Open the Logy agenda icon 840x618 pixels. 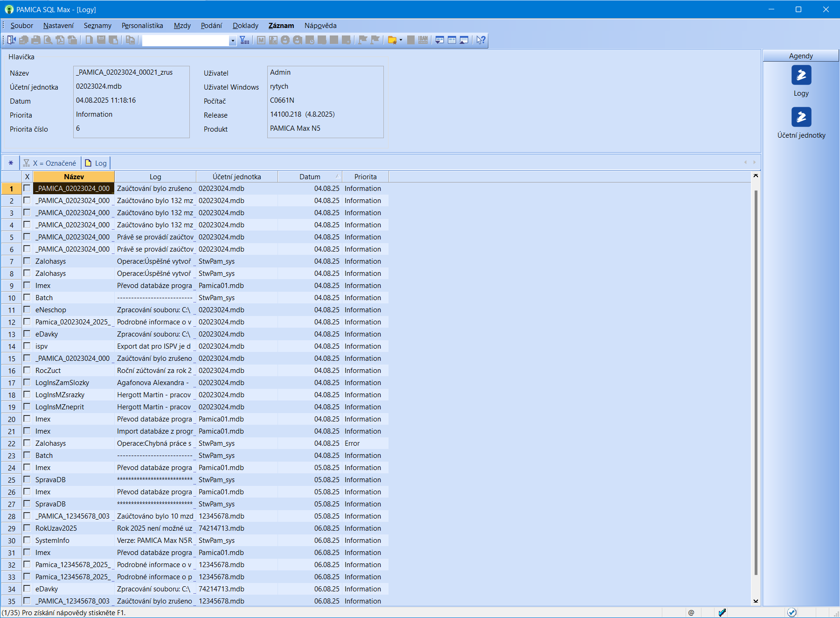point(801,76)
